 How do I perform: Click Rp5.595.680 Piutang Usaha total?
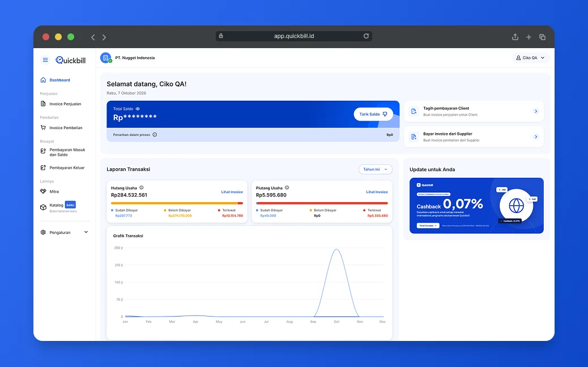coord(271,195)
